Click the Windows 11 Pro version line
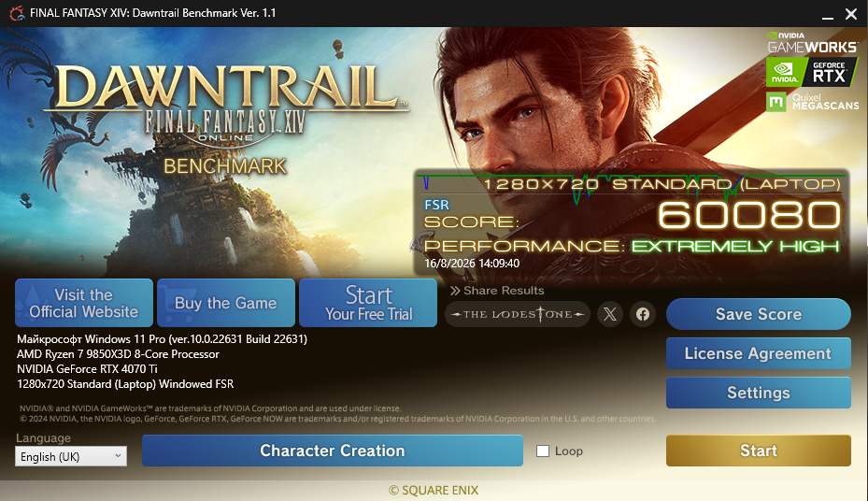Screen dimensions: 868x501 click(162, 338)
